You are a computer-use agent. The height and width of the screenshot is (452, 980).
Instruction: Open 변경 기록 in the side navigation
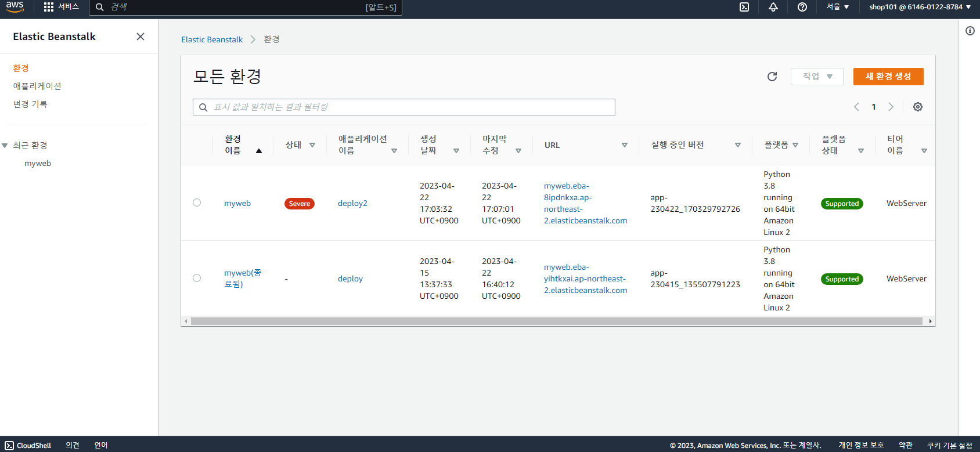tap(30, 104)
